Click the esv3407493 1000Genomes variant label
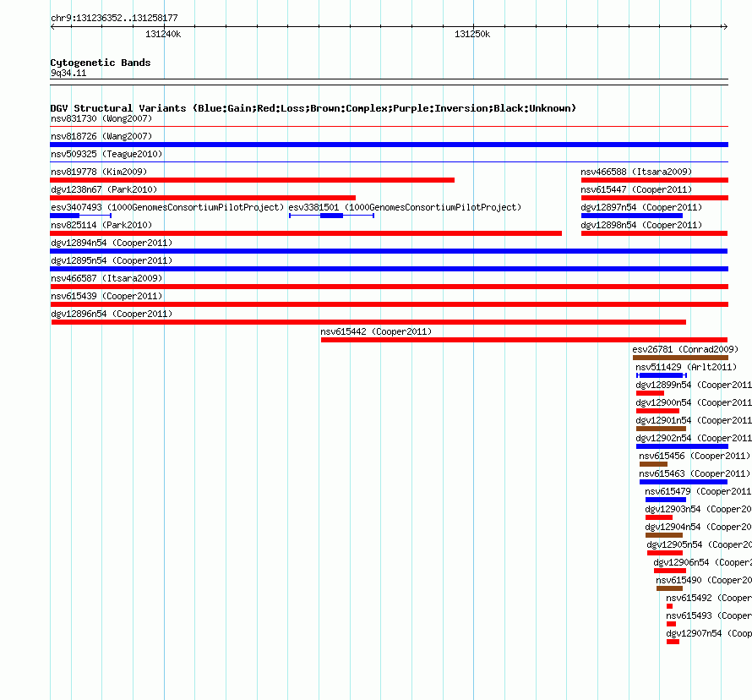This screenshot has width=752, height=700. pyautogui.click(x=167, y=207)
